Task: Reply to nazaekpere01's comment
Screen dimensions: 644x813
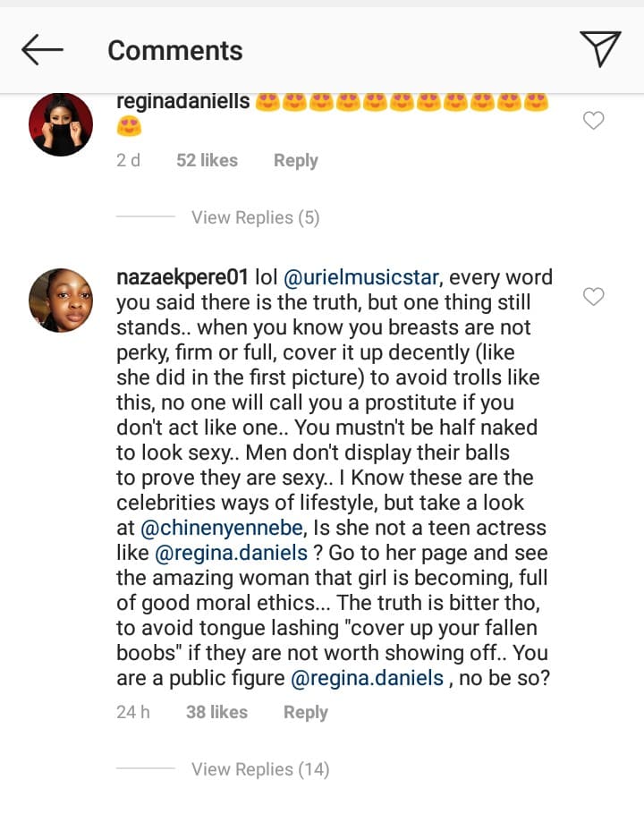Action: (305, 713)
